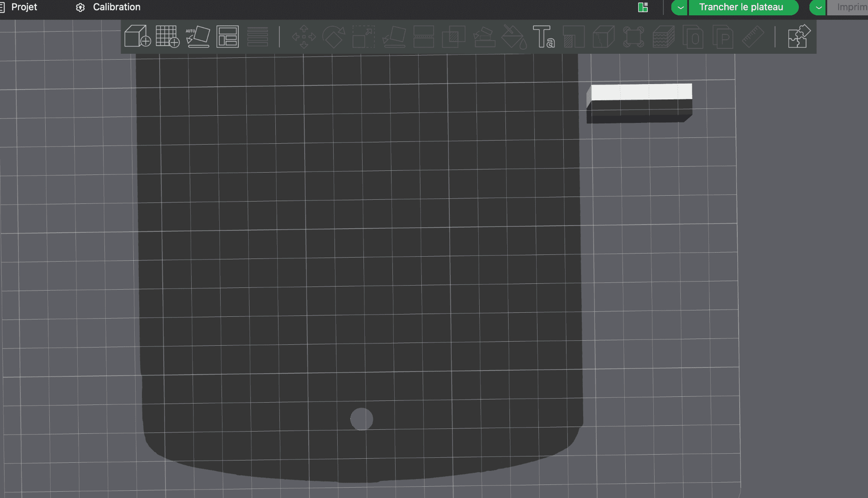Toggle the Assembly view puzzle icon
This screenshot has width=868, height=498.
tap(799, 36)
